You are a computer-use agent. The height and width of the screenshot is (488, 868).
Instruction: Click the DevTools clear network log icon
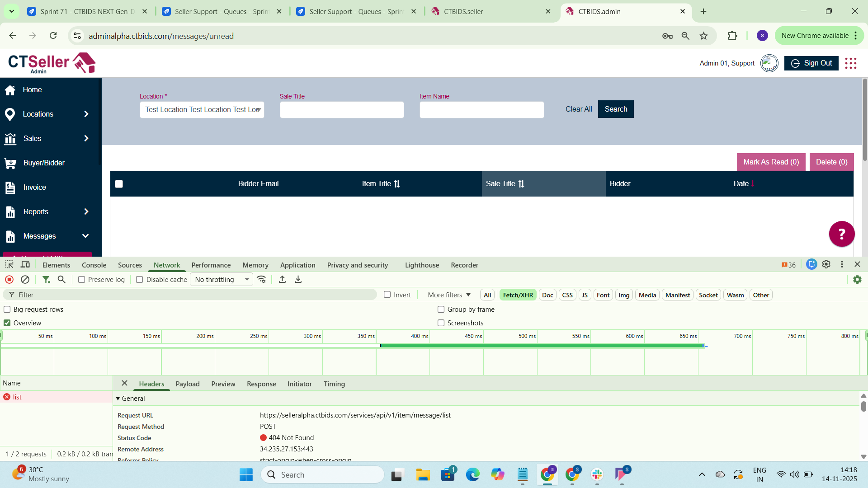coord(25,280)
